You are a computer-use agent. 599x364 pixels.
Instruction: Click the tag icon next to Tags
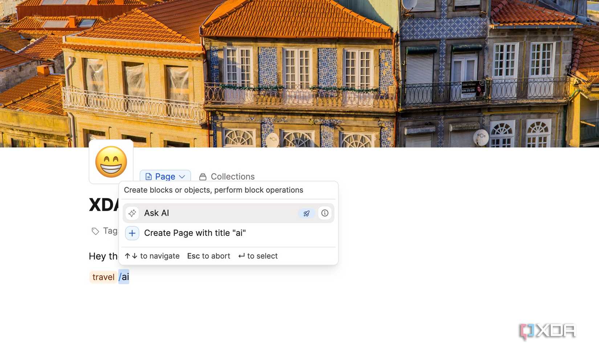pyautogui.click(x=95, y=231)
